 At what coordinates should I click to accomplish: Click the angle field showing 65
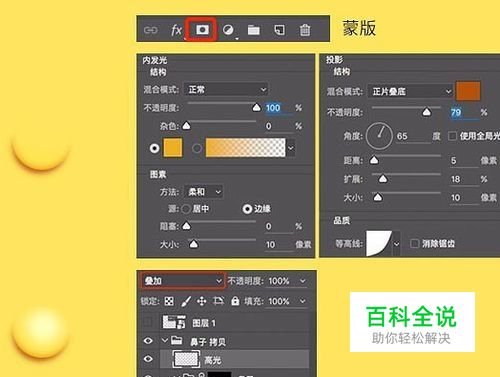pos(413,136)
